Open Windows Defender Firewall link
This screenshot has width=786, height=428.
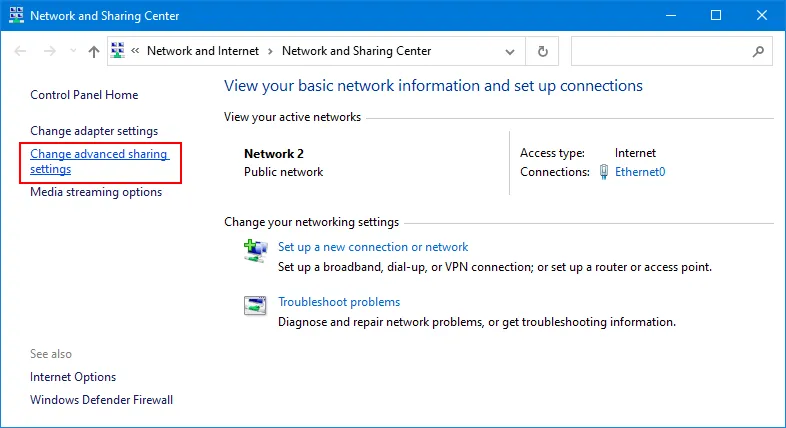(x=101, y=400)
